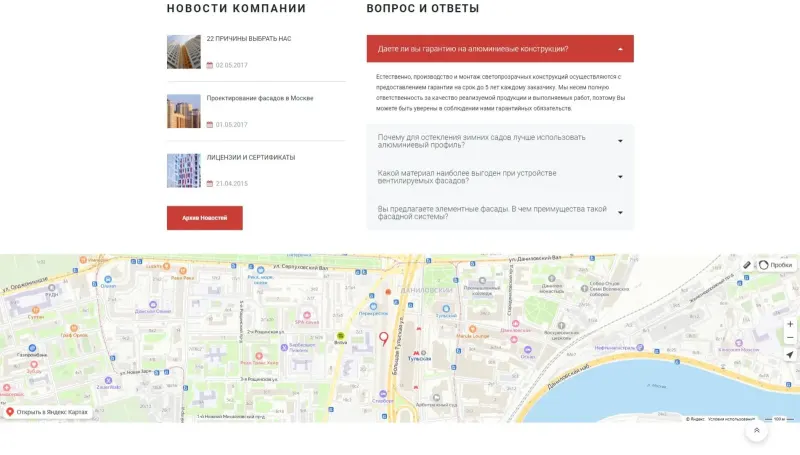Click the Тульский shopping center marker

pyautogui.click(x=446, y=309)
